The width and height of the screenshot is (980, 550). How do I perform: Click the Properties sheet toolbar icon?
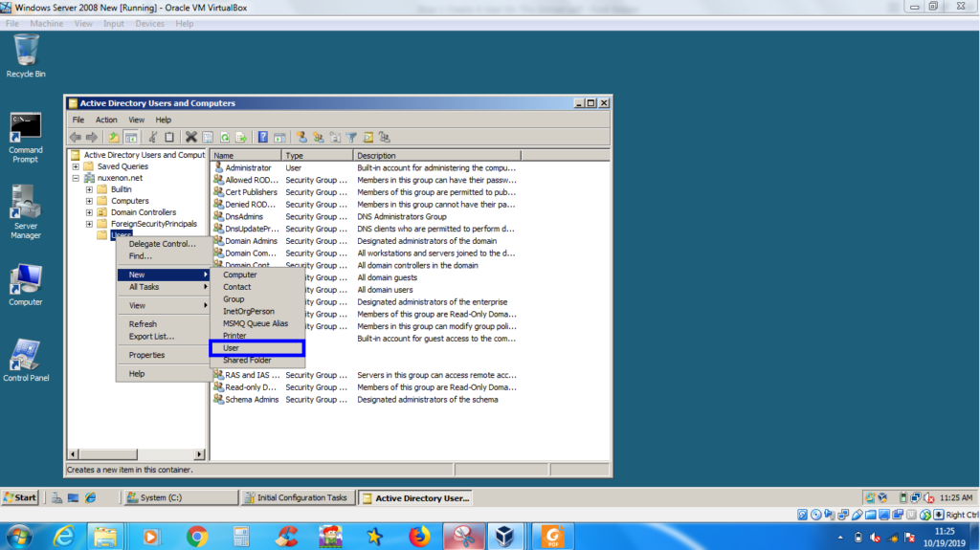[208, 138]
